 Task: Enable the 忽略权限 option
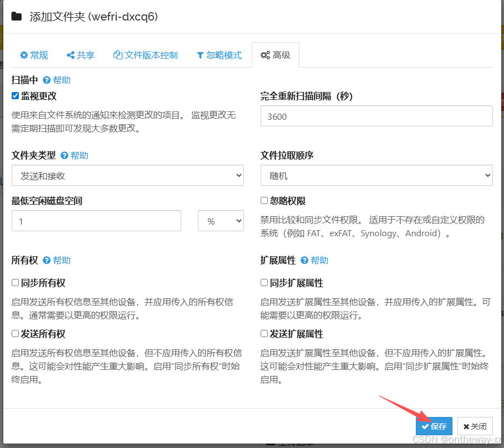click(x=264, y=200)
